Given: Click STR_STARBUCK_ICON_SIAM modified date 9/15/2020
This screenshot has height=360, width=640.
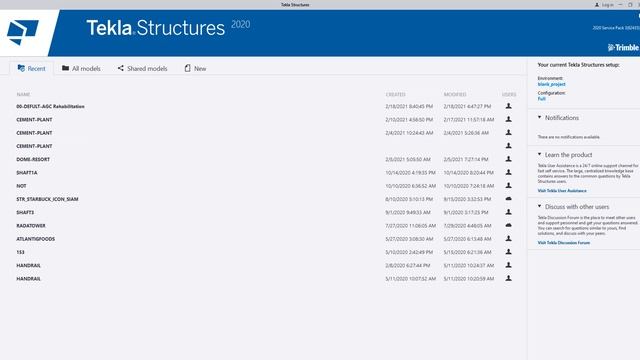Looking at the screenshot, I should pyautogui.click(x=467, y=199).
